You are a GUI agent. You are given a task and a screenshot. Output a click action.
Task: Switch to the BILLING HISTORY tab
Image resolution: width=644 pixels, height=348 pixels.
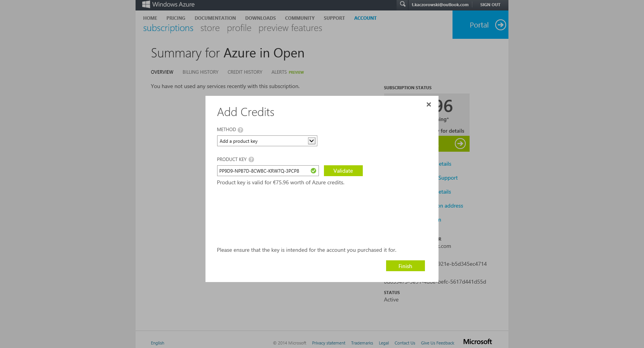click(x=200, y=72)
